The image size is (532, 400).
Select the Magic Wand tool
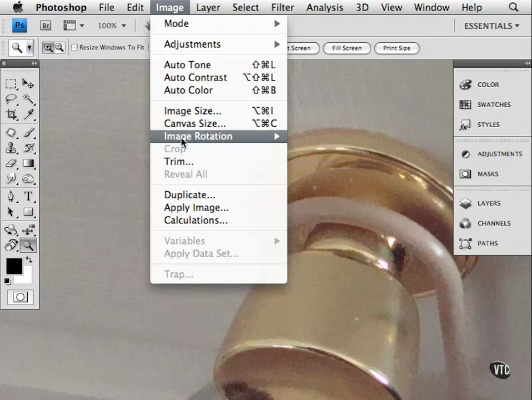coord(28,99)
